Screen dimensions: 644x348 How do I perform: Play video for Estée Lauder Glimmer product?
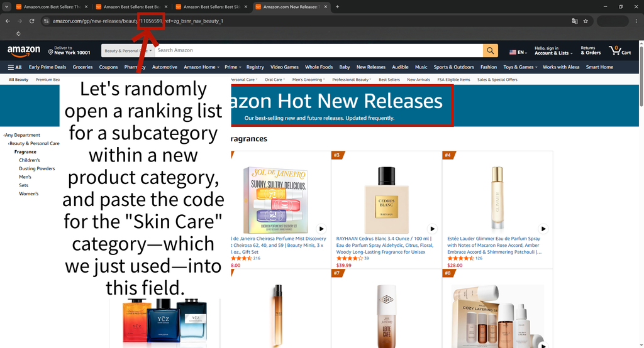[x=543, y=229]
